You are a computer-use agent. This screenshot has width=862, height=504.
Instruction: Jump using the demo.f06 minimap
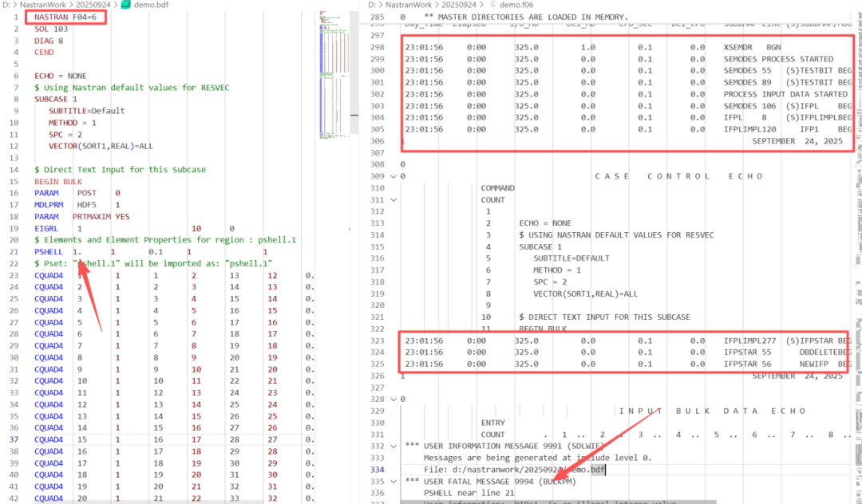[x=858, y=258]
